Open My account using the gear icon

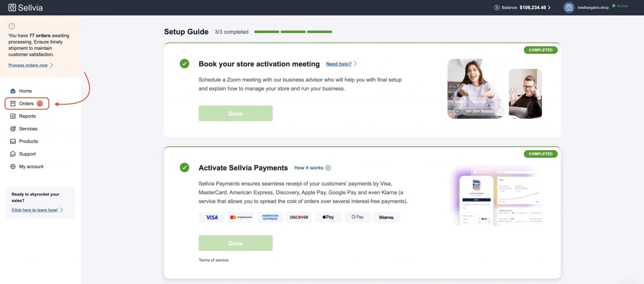coord(13,166)
